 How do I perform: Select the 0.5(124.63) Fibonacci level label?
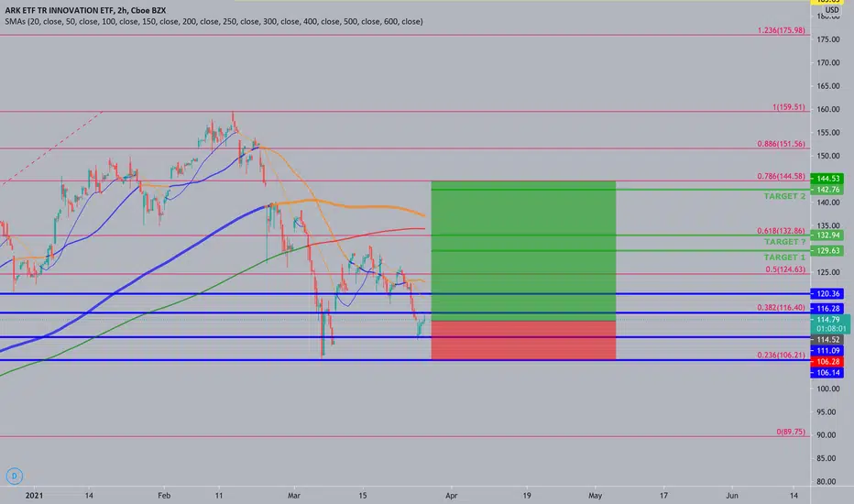click(785, 269)
